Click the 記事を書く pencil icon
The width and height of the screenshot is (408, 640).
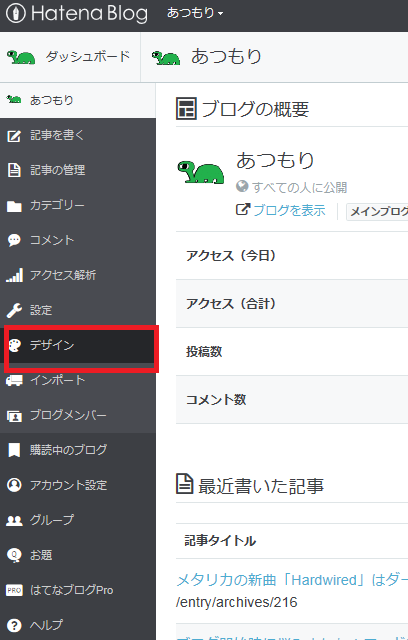[x=14, y=136]
